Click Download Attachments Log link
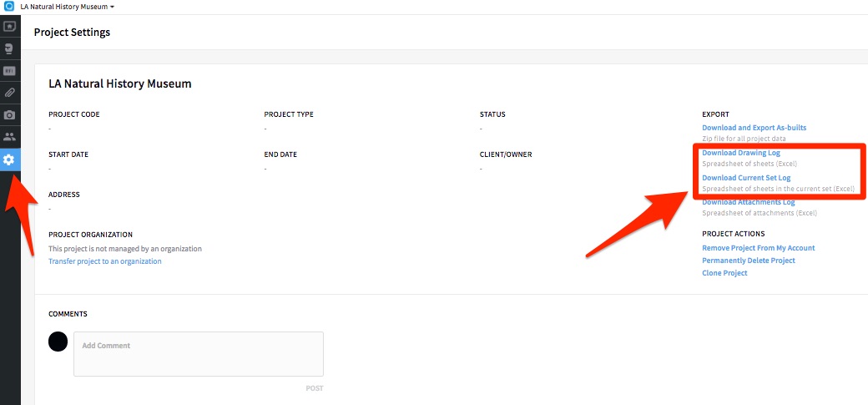 (748, 203)
